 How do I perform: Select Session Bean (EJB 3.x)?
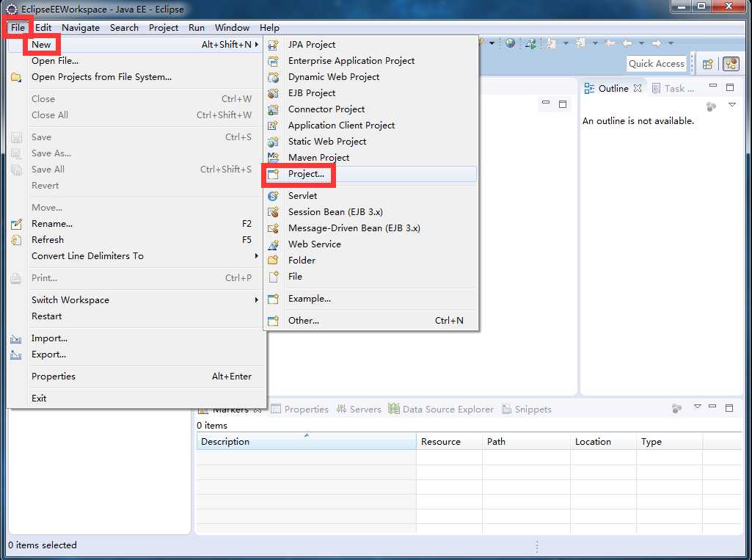click(x=370, y=212)
